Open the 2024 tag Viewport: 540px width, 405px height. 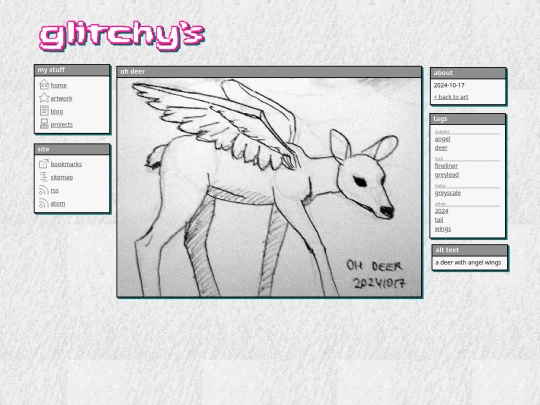[441, 211]
